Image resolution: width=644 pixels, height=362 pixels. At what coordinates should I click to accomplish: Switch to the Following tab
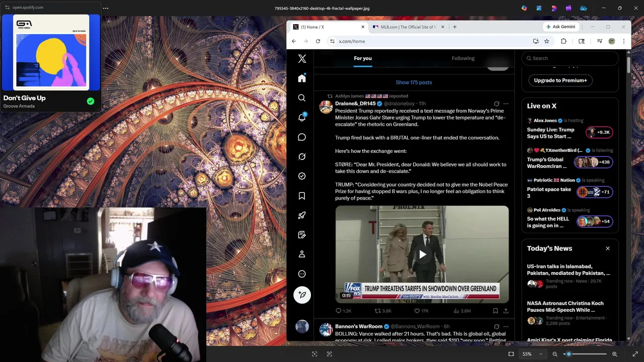point(463,58)
